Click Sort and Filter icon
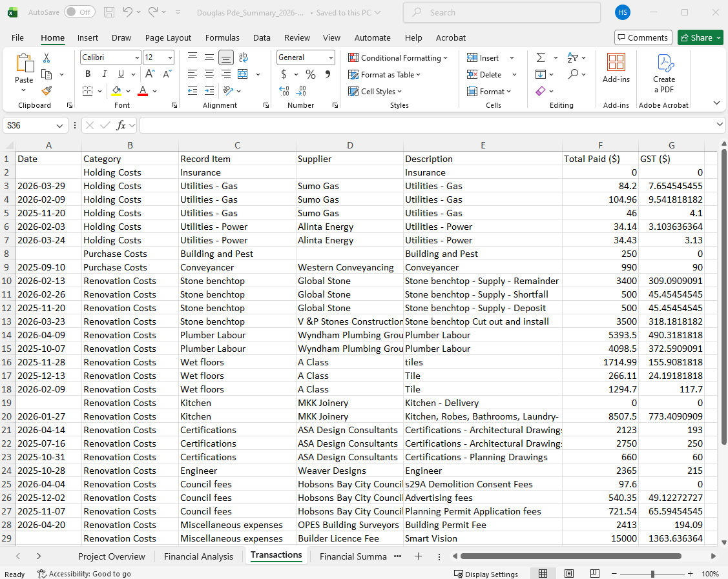 click(572, 57)
